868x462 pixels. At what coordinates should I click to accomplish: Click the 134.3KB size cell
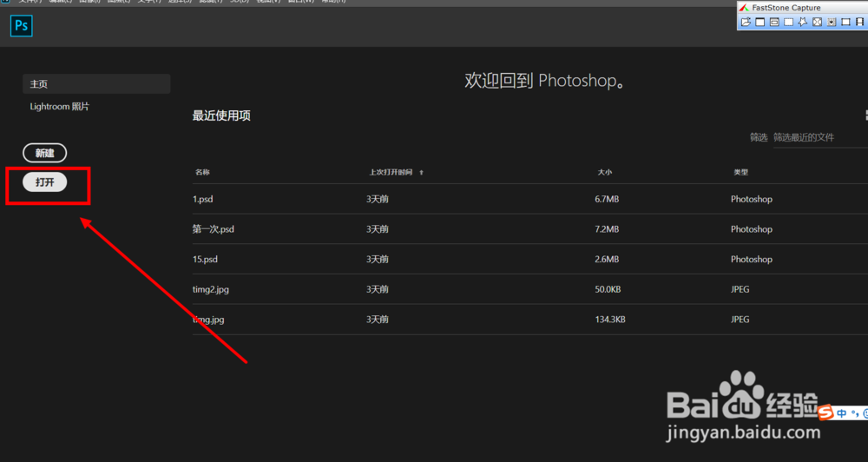coord(610,319)
